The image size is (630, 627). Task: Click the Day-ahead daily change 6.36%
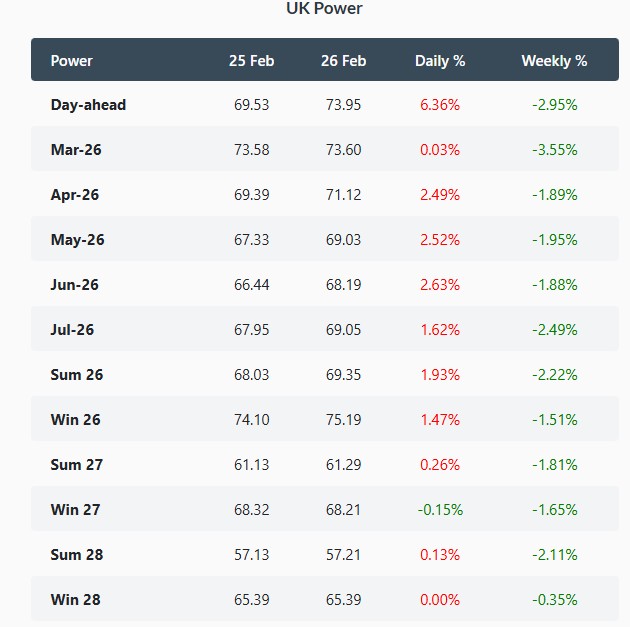point(440,105)
